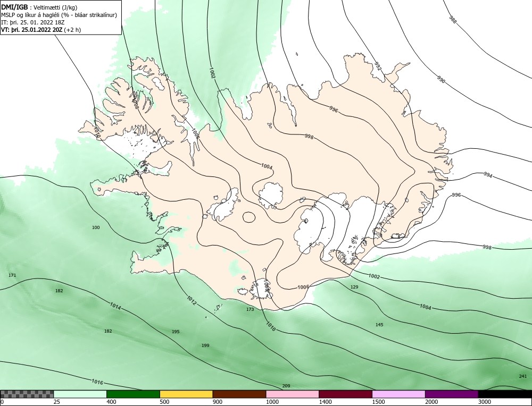The height and width of the screenshot is (406, 532).
Task: Click the map value 199
Action: pos(205,345)
